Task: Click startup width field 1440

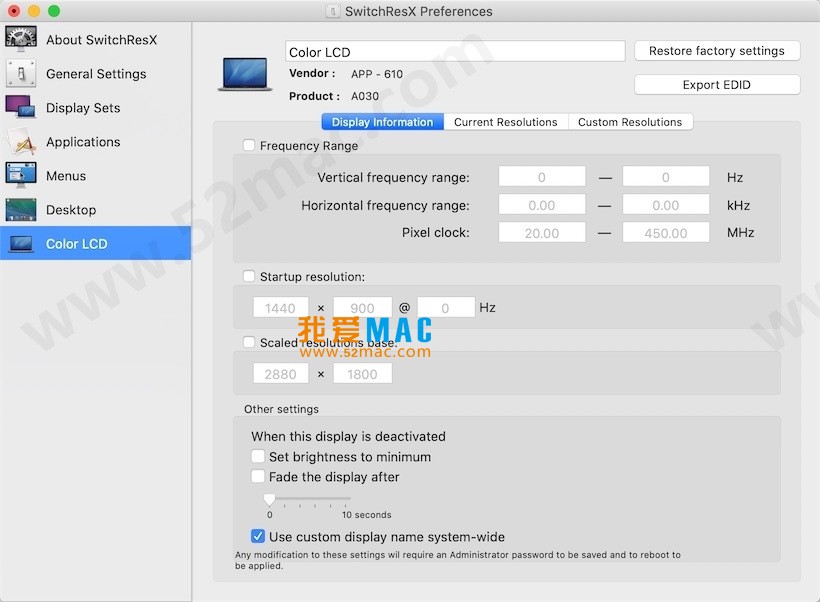Action: click(280, 308)
